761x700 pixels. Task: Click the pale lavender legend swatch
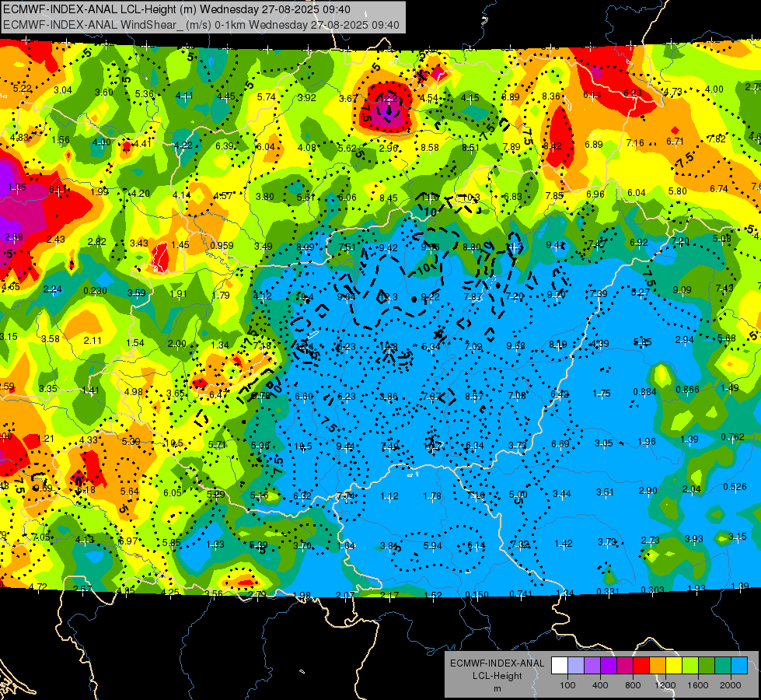click(576, 666)
